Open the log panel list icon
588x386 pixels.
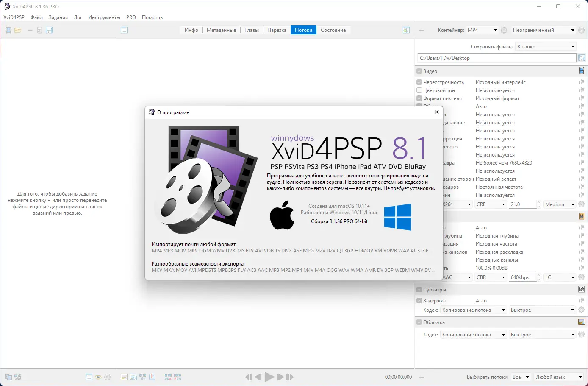pos(124,30)
